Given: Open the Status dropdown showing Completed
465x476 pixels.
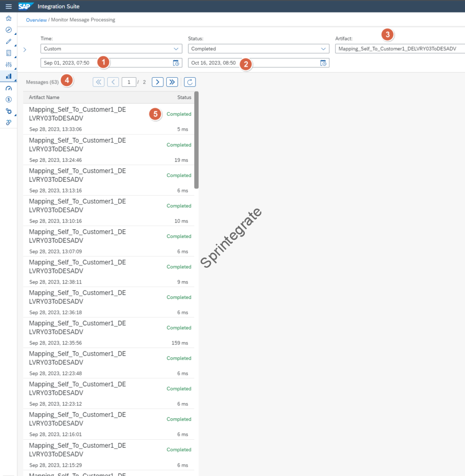Looking at the screenshot, I should 258,49.
